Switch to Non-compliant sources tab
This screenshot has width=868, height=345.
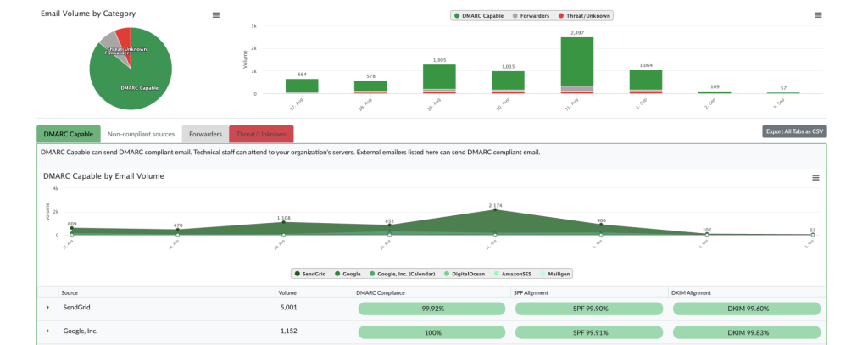pyautogui.click(x=142, y=134)
